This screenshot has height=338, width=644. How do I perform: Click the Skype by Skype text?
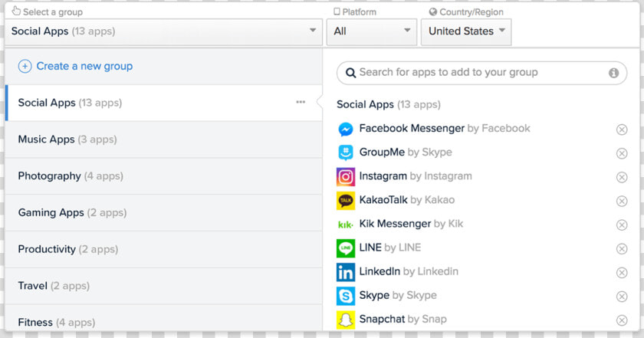pyautogui.click(x=398, y=295)
